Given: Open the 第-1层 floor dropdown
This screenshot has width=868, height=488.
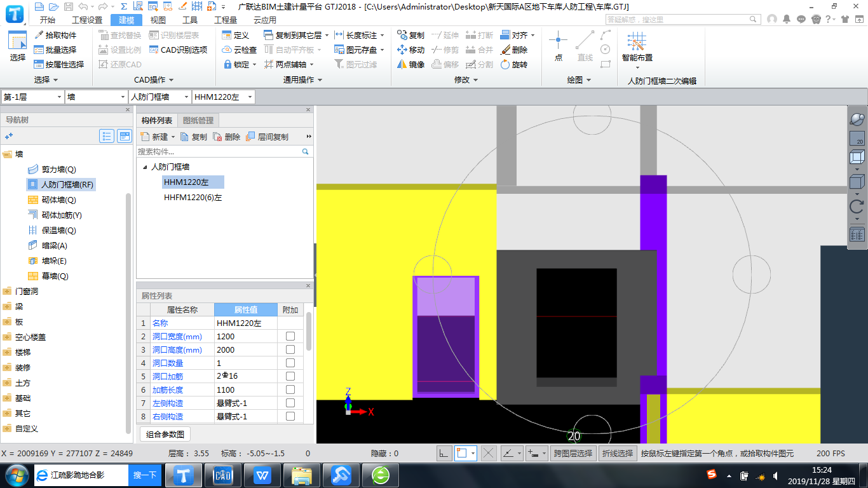Looking at the screenshot, I should (32, 97).
